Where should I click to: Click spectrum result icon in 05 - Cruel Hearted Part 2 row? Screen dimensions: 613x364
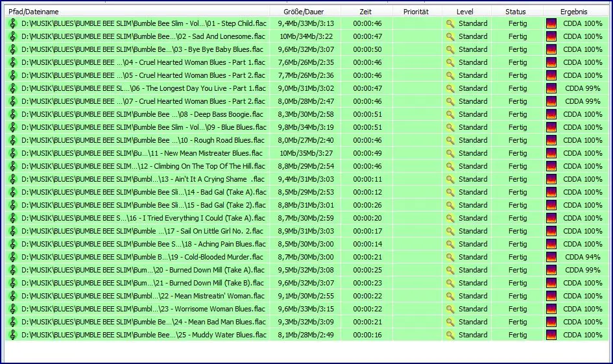coord(551,75)
